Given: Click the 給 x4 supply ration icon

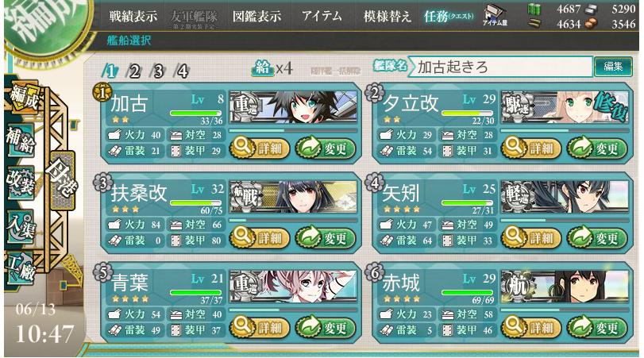Looking at the screenshot, I should [272, 68].
